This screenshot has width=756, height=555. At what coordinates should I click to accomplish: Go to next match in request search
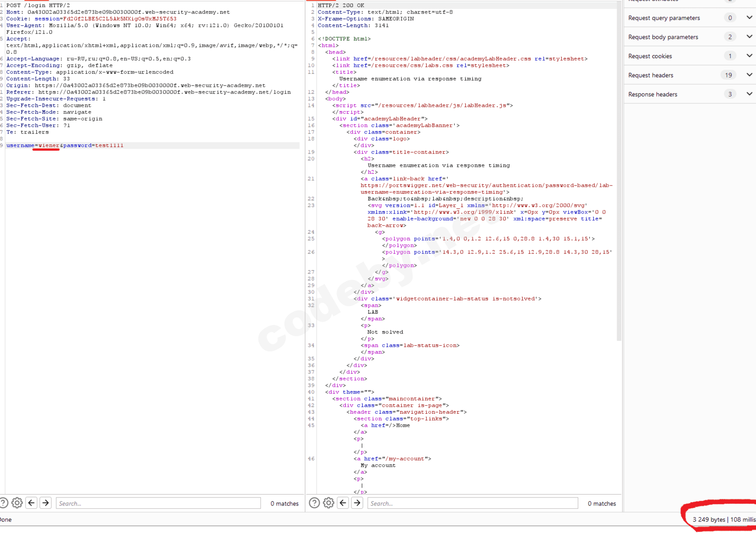(46, 503)
